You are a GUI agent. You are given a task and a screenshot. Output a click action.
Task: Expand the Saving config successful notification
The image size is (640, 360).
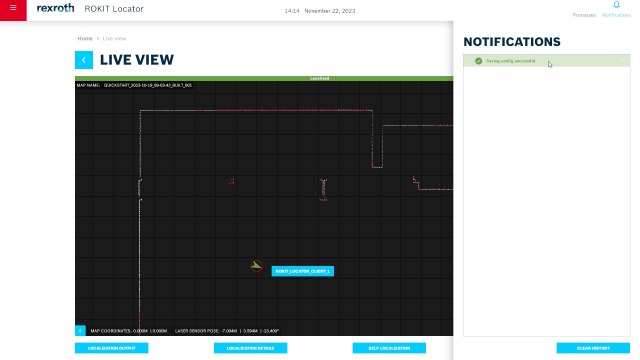[x=622, y=61]
